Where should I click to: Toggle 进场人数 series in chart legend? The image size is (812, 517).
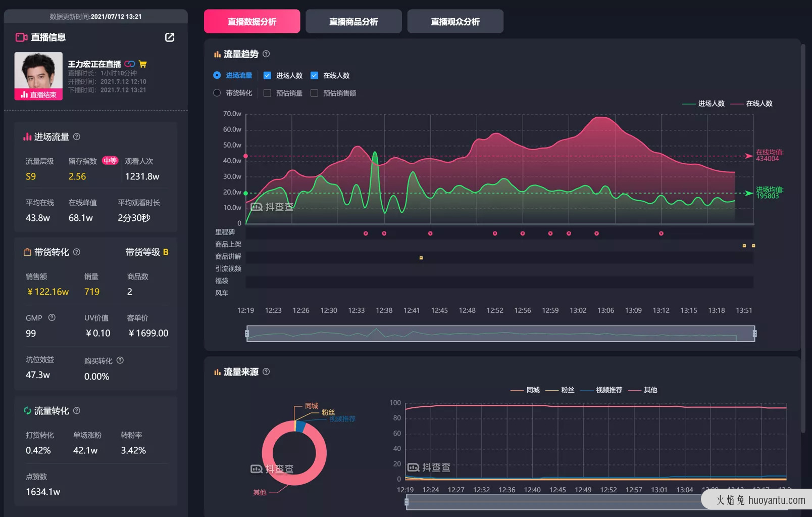pos(703,104)
